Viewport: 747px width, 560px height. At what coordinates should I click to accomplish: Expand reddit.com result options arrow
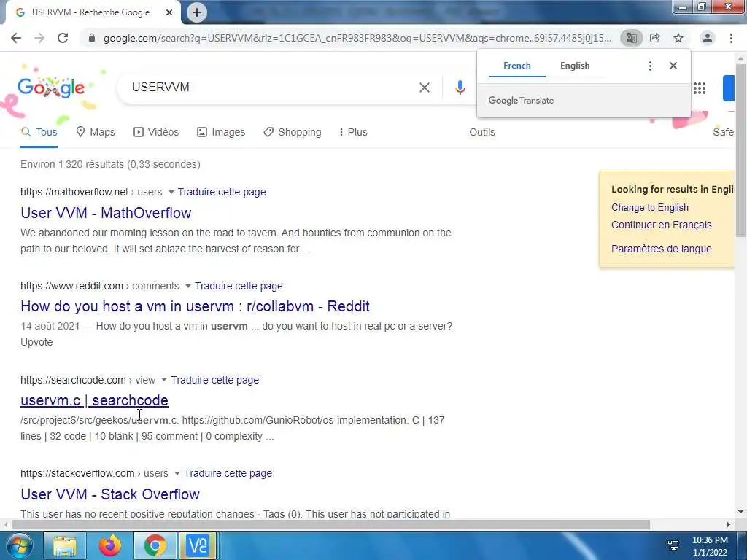tap(188, 286)
